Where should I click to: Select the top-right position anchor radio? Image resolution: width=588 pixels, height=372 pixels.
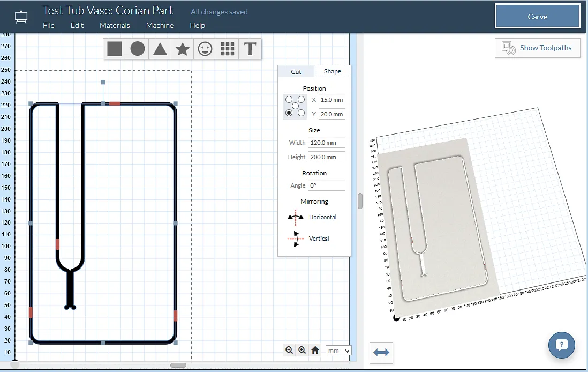[x=301, y=100]
